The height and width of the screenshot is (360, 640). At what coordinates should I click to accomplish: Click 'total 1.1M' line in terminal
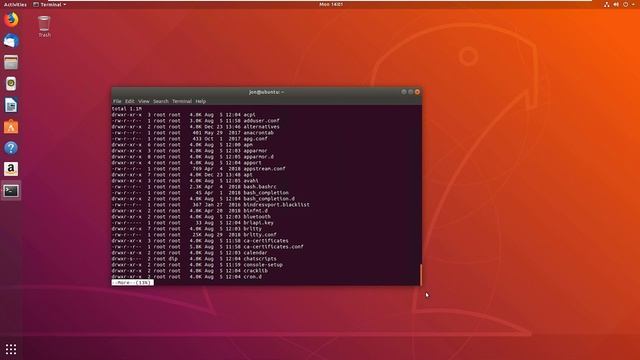(x=127, y=109)
